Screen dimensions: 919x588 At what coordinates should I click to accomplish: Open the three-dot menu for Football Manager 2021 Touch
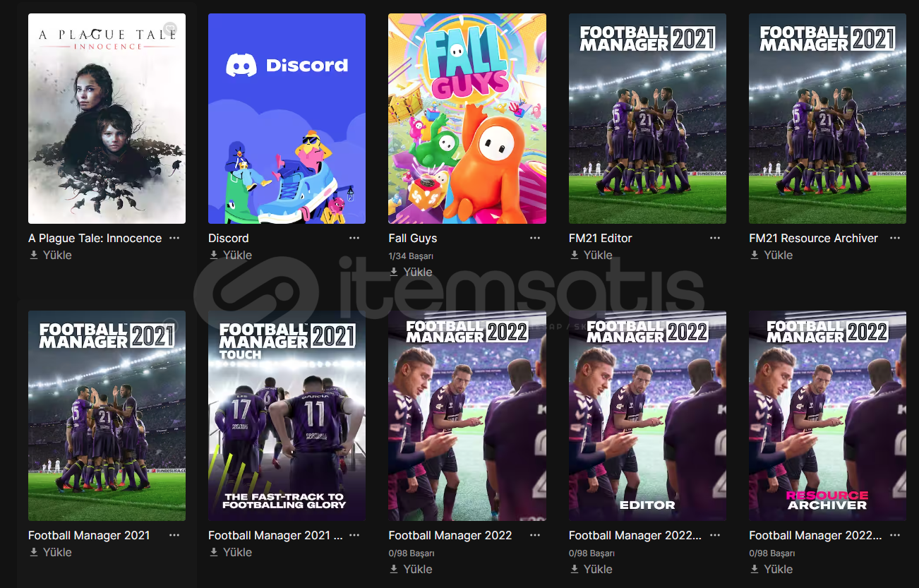[354, 536]
